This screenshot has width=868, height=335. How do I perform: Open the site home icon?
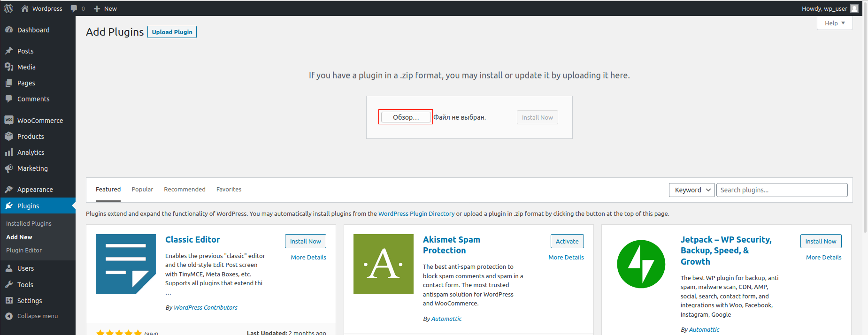25,8
